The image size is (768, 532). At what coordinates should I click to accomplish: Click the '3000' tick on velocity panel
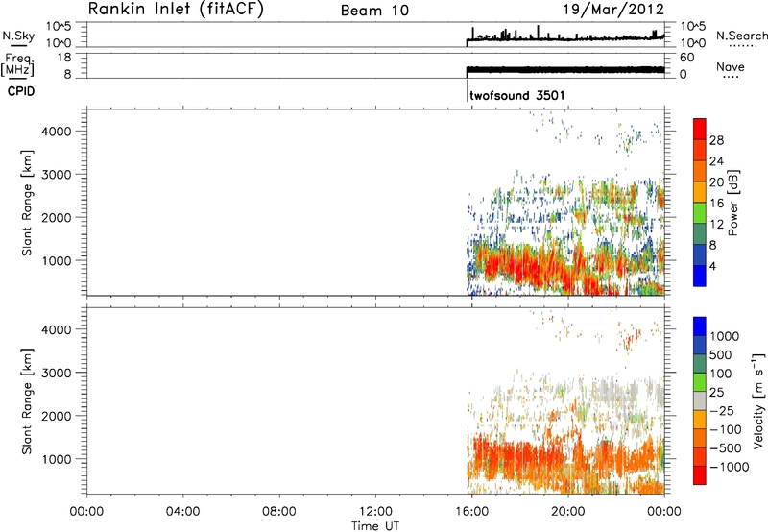[57, 373]
